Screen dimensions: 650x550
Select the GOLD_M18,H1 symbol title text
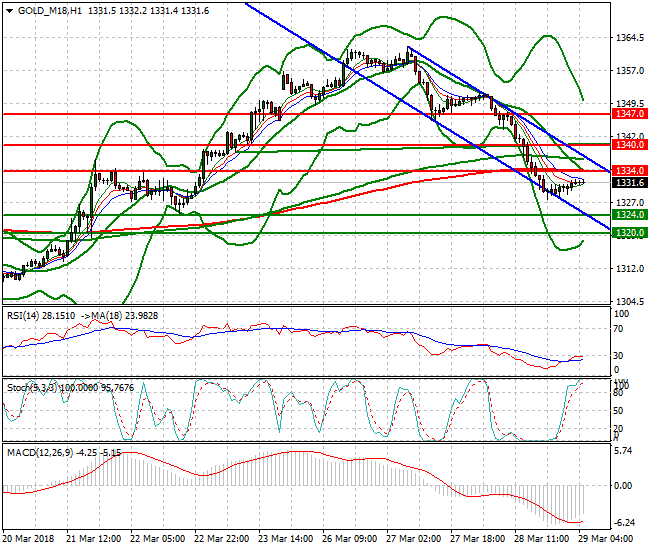tap(50, 11)
